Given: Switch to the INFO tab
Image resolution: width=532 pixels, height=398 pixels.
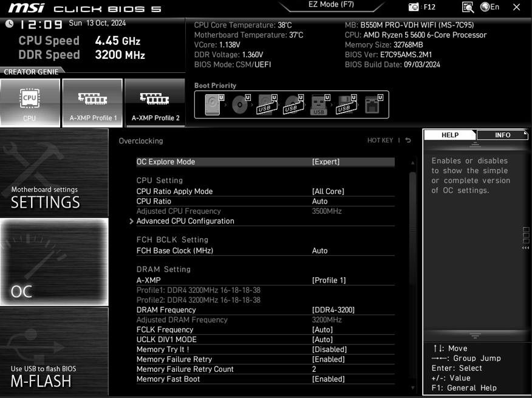Looking at the screenshot, I should [502, 135].
